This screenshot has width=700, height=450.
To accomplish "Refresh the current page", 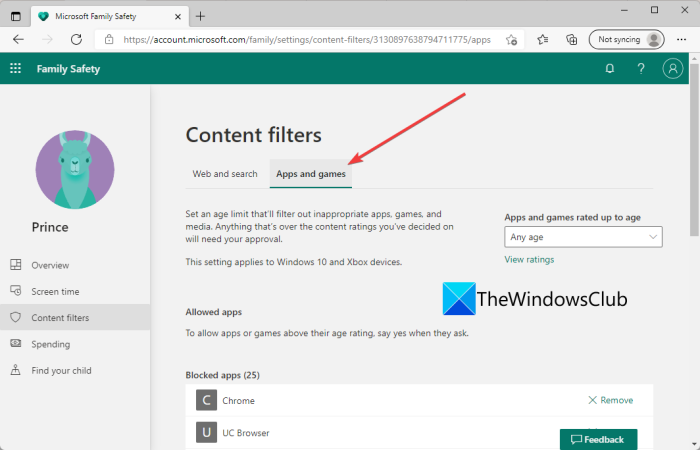I will point(76,40).
